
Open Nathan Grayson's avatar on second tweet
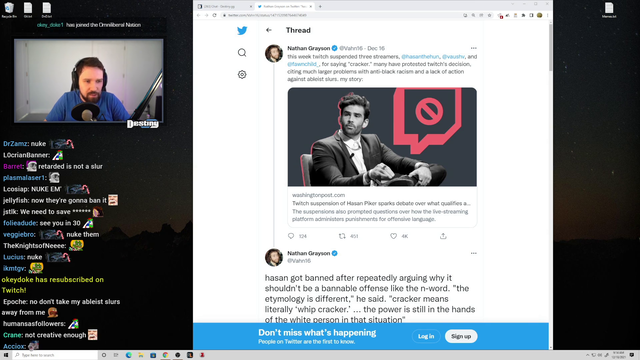(x=273, y=257)
